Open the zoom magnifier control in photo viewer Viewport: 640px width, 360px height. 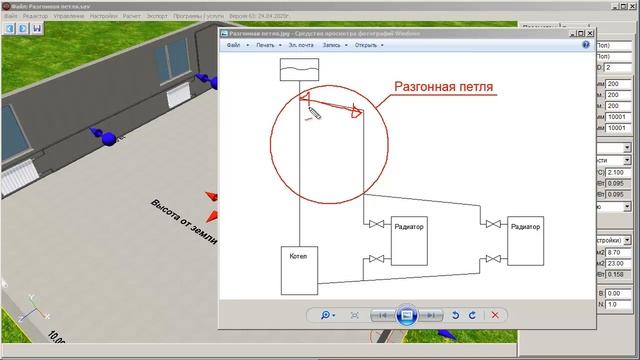pos(328,315)
